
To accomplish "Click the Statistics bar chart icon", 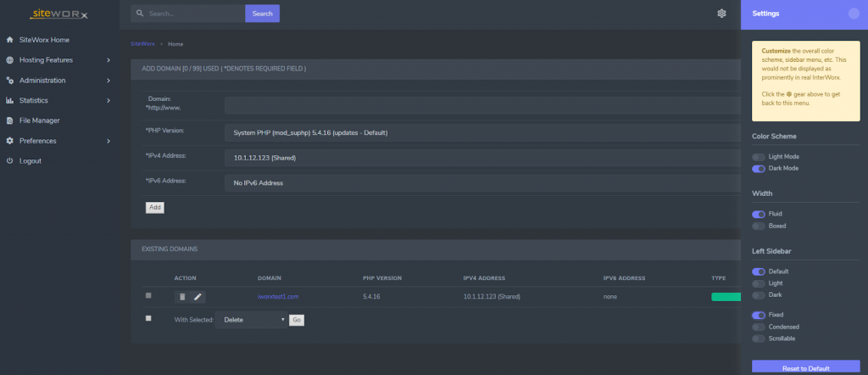I will pyautogui.click(x=9, y=100).
